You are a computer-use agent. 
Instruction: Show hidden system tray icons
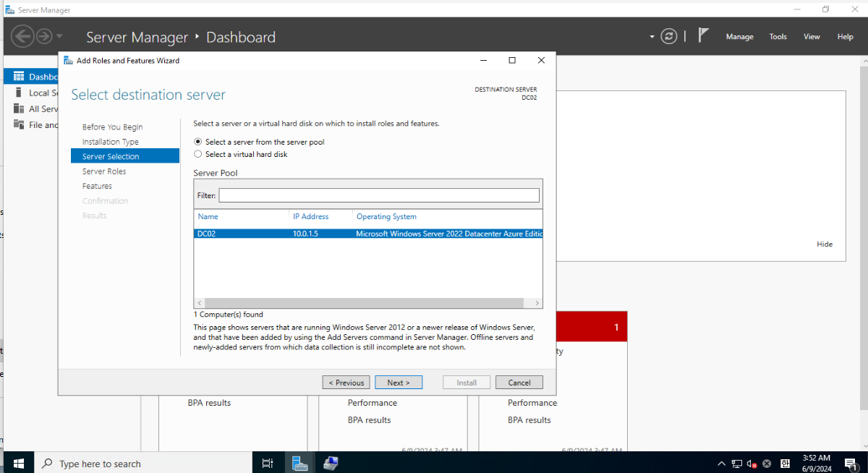click(721, 464)
